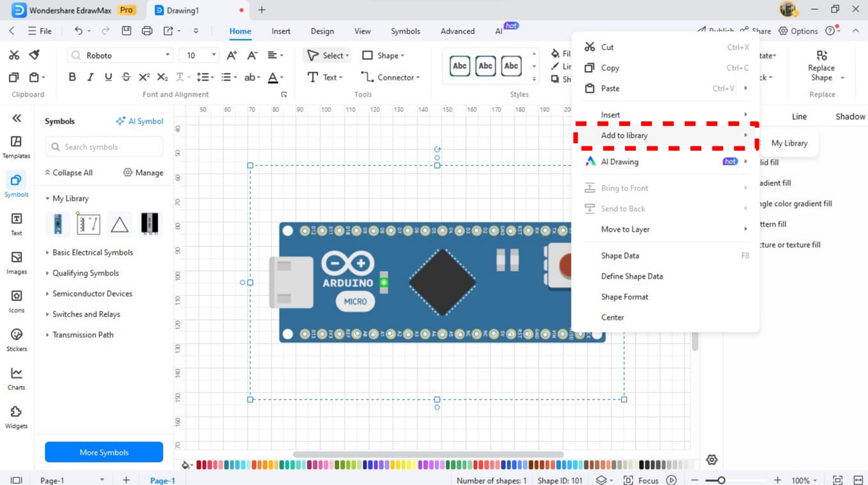Toggle Strikethrough formatting
The height and width of the screenshot is (485, 868).
pos(126,77)
